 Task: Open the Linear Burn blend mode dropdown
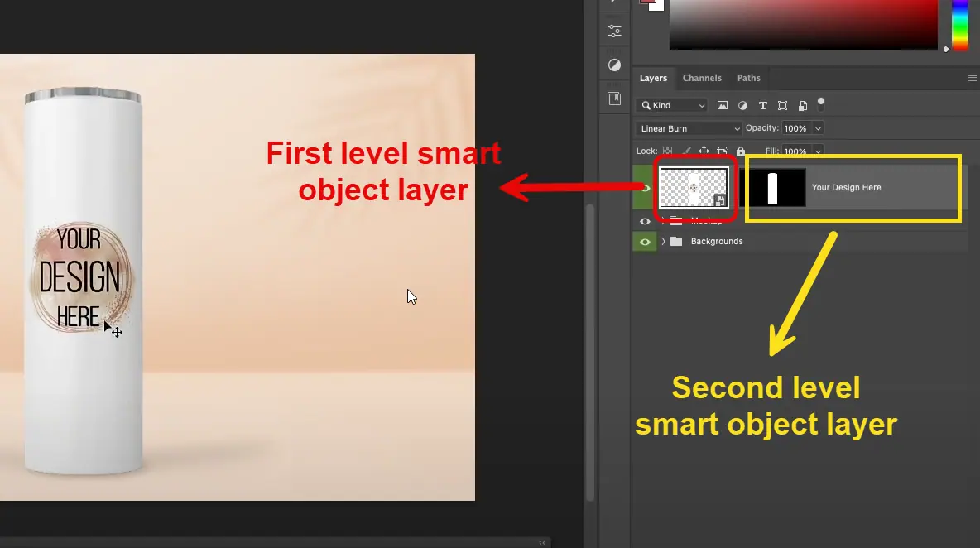690,129
